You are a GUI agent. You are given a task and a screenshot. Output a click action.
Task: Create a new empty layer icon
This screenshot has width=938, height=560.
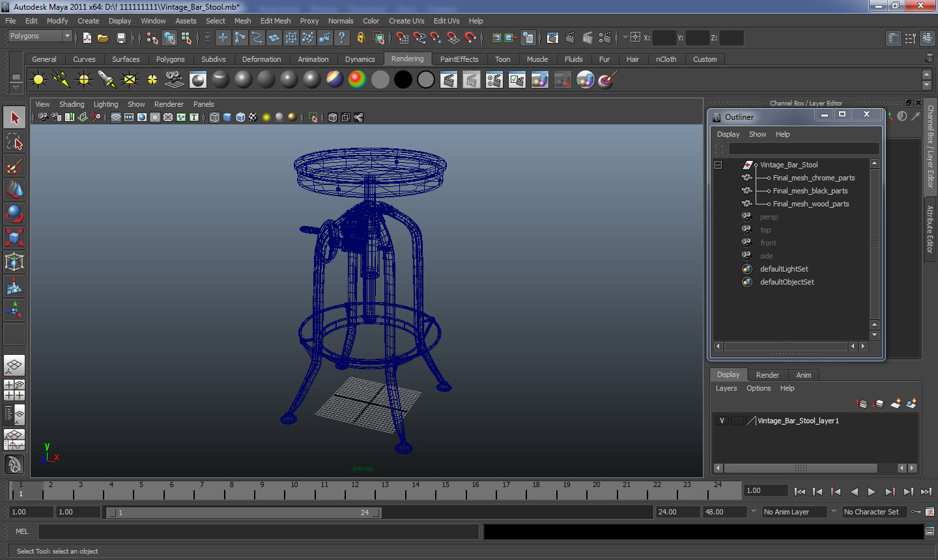(x=896, y=404)
